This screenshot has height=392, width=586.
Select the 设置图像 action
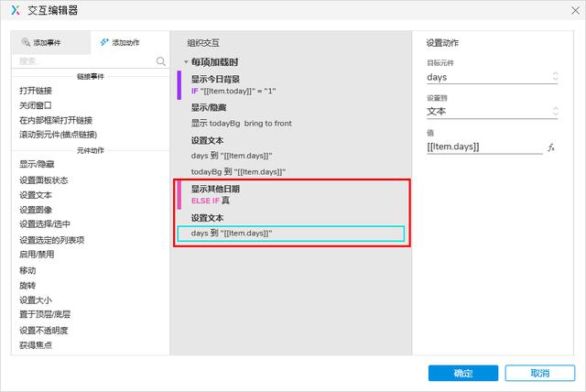tap(36, 210)
